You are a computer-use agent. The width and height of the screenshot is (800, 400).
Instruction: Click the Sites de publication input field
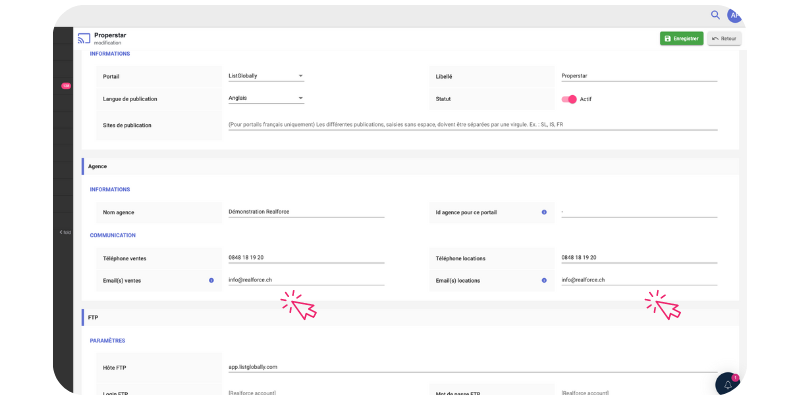point(473,124)
